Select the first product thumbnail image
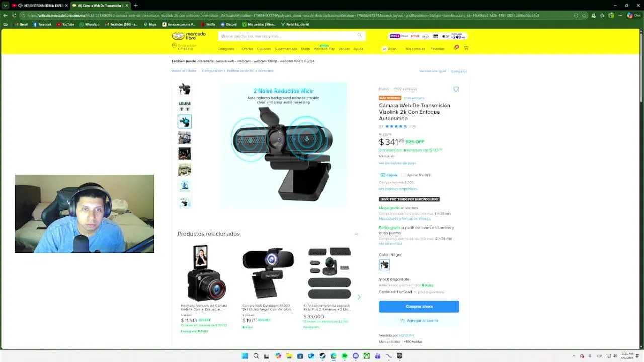This screenshot has width=644, height=362. coord(185,89)
